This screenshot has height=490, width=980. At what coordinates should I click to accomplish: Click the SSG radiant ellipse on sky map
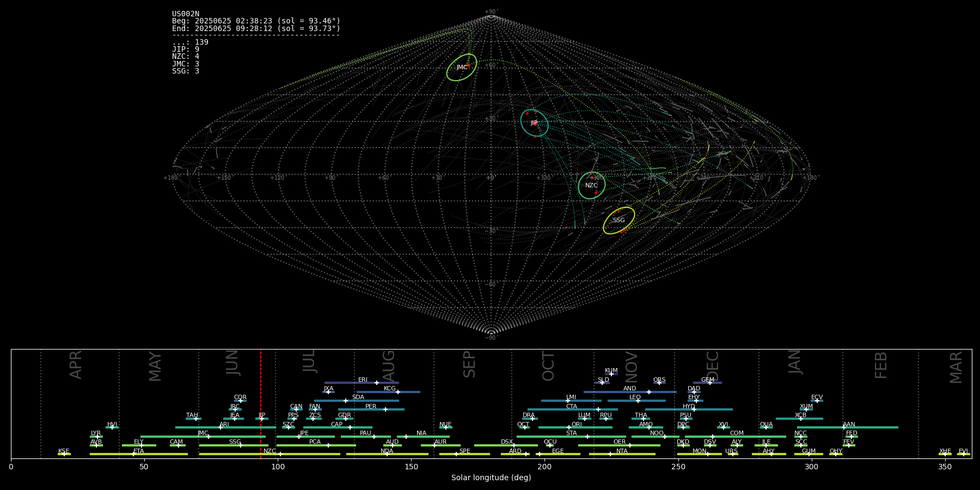point(619,220)
